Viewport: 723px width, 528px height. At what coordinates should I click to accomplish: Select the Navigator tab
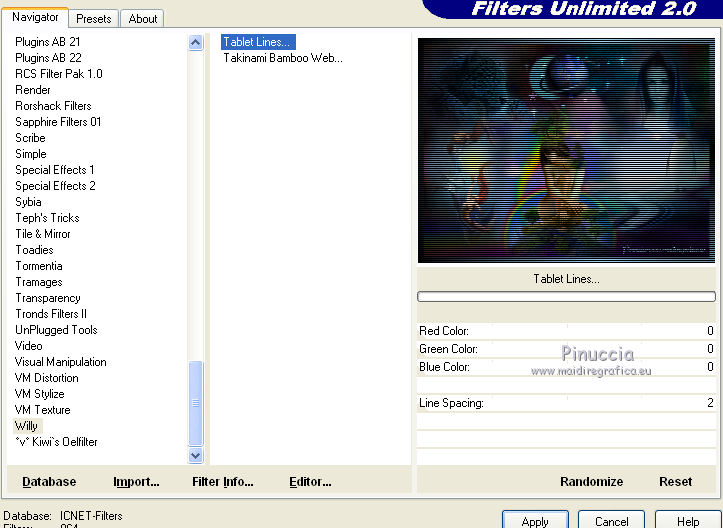click(35, 17)
